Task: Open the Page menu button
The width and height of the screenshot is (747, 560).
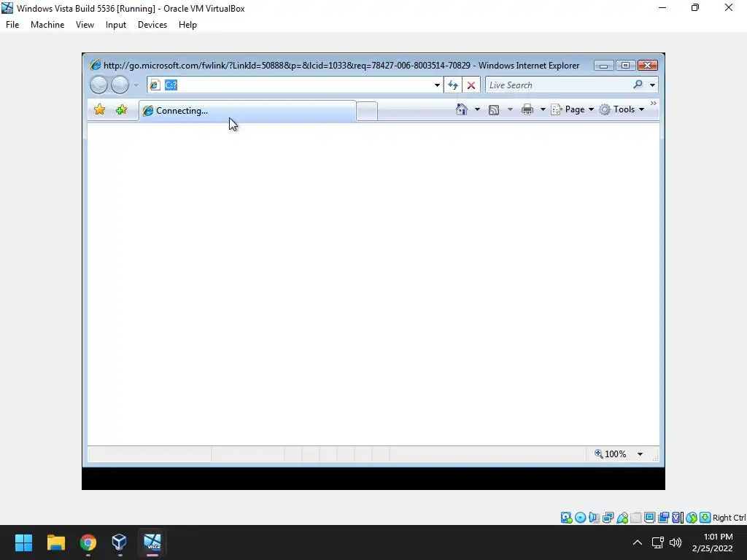Action: coord(572,109)
